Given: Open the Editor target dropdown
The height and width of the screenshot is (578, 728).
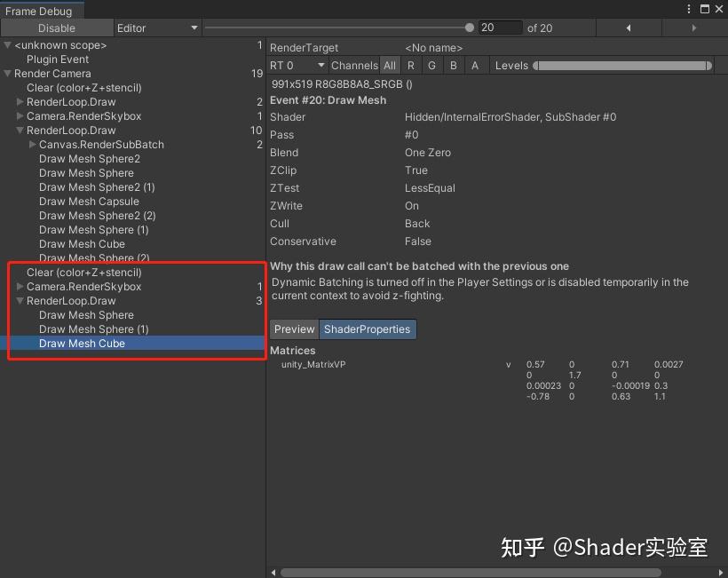Looking at the screenshot, I should (x=157, y=28).
